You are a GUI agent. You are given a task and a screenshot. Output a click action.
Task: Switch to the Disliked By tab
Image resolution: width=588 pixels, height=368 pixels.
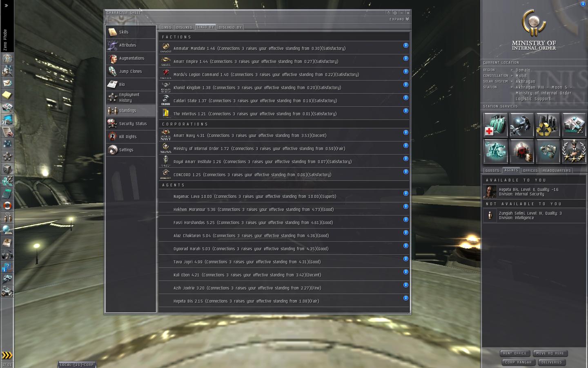[x=230, y=27]
